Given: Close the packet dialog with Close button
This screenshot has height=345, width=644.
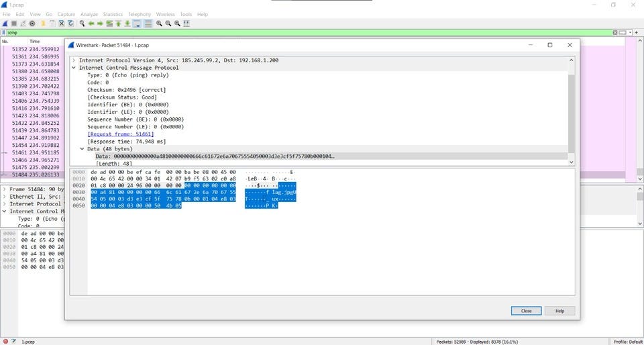Looking at the screenshot, I should [526, 311].
